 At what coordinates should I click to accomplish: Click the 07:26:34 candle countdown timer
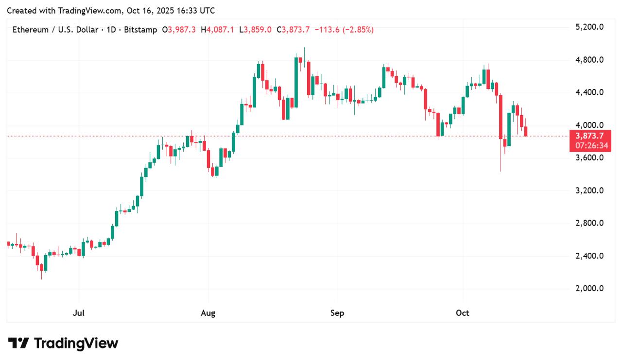point(590,145)
